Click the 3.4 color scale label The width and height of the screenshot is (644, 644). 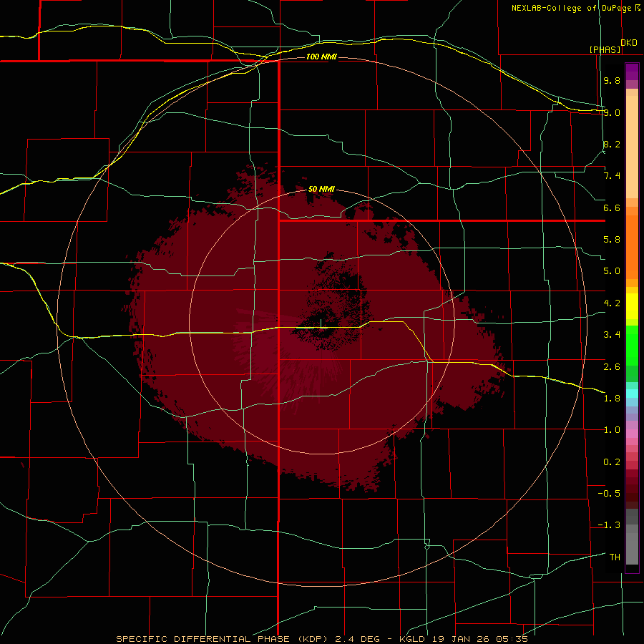pyautogui.click(x=612, y=335)
